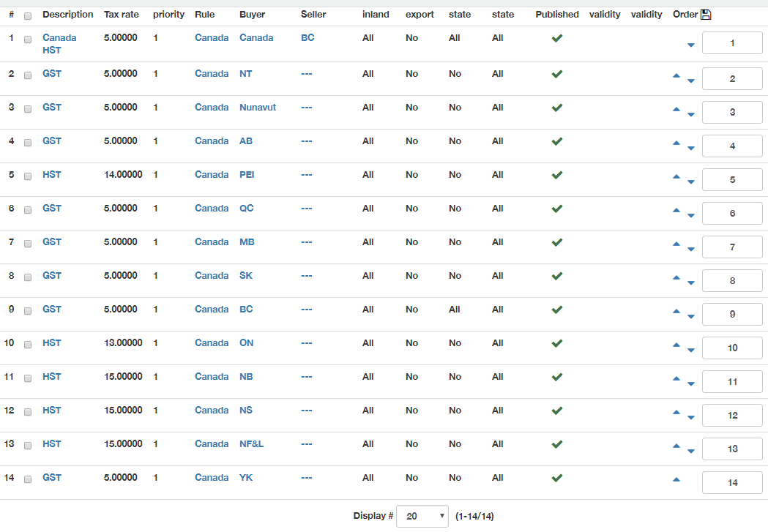This screenshot has width=768, height=532.
Task: Tick the checkbox for row 1
Action: point(28,40)
